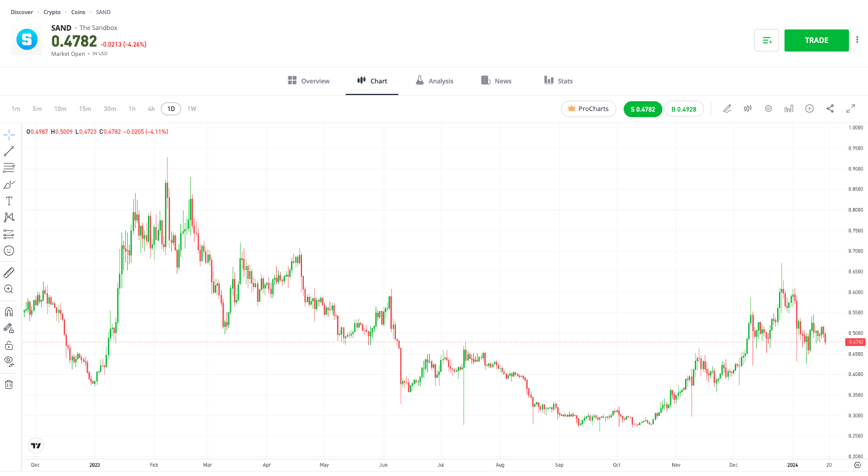Open the Fibonacci retracement tool
The width and height of the screenshot is (868, 476).
pos(9,167)
